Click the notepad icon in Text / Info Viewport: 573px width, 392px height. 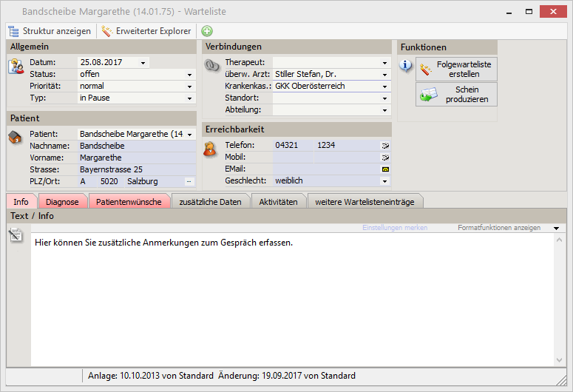pos(16,235)
